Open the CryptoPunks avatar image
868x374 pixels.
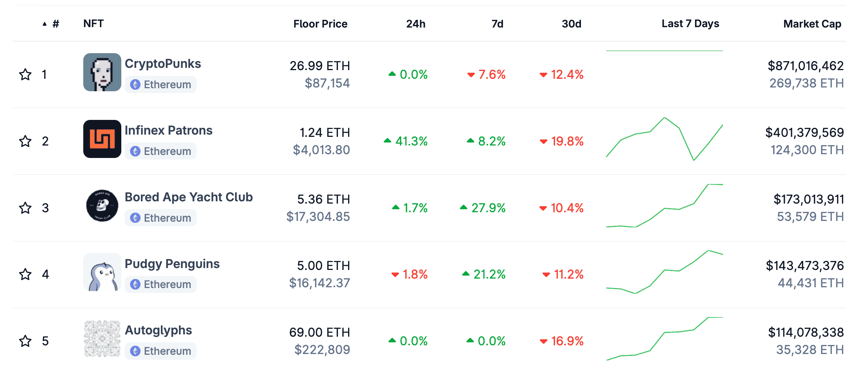point(102,72)
